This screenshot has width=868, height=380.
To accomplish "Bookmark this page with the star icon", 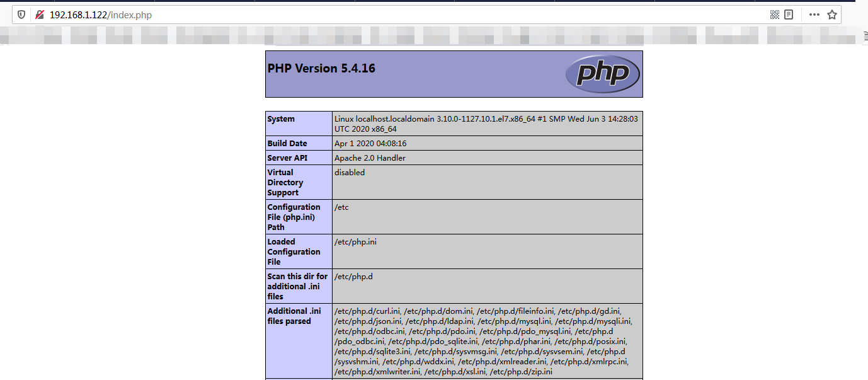I will coord(832,14).
